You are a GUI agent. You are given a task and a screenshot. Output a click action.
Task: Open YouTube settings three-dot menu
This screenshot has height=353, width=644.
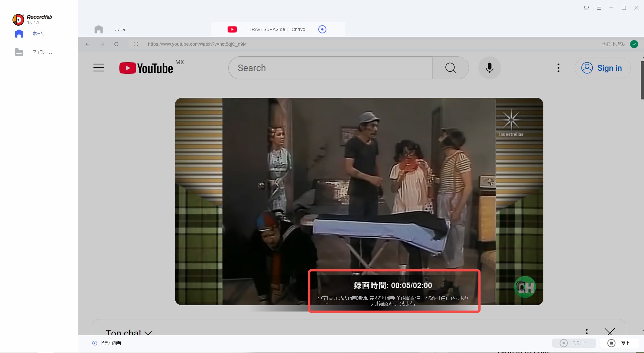coord(558,68)
